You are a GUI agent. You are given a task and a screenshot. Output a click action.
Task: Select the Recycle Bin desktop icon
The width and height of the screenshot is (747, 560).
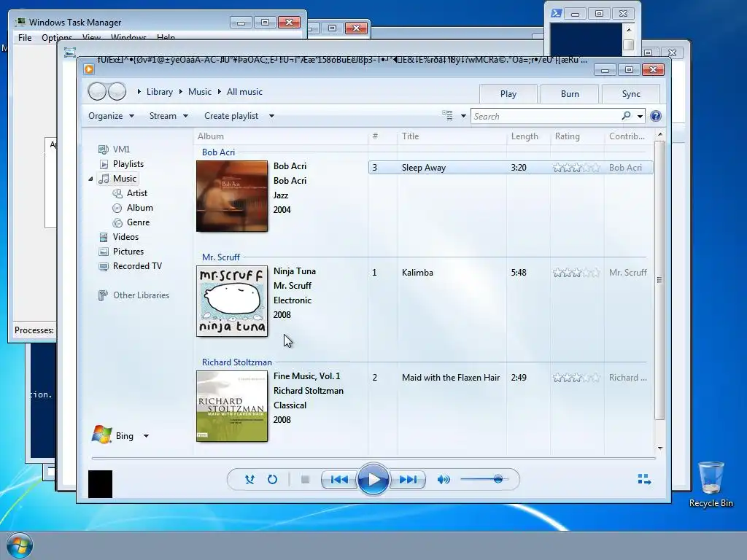pyautogui.click(x=711, y=484)
